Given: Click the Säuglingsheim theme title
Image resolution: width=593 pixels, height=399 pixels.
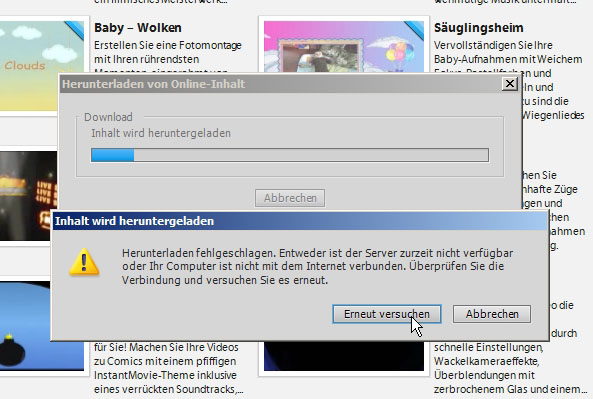Looking at the screenshot, I should tap(478, 28).
